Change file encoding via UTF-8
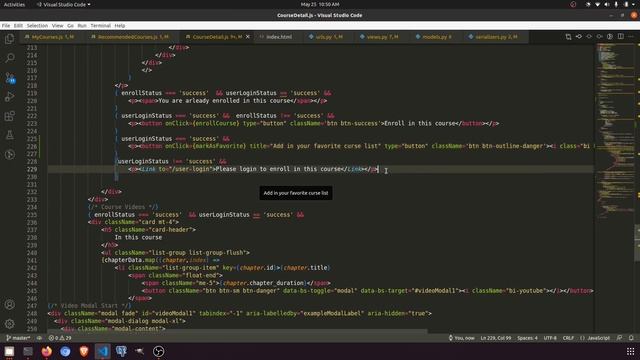The width and height of the screenshot is (640, 360). tap(550, 338)
